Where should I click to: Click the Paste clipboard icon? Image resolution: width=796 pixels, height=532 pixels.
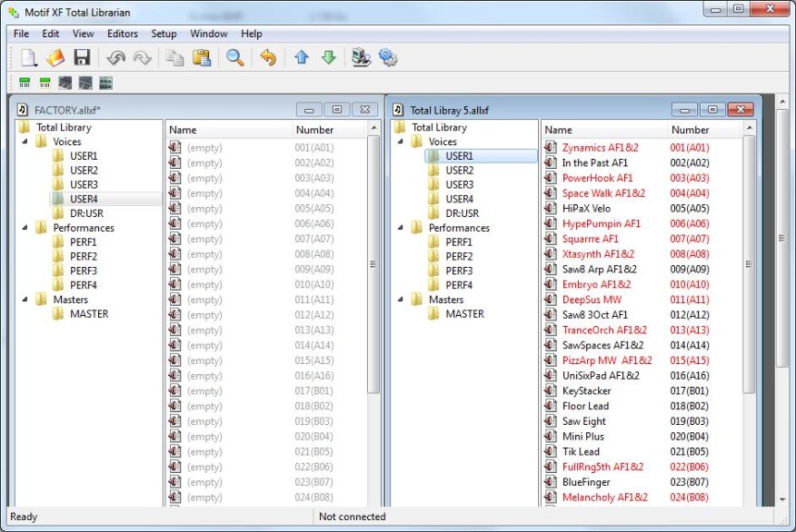pos(202,57)
